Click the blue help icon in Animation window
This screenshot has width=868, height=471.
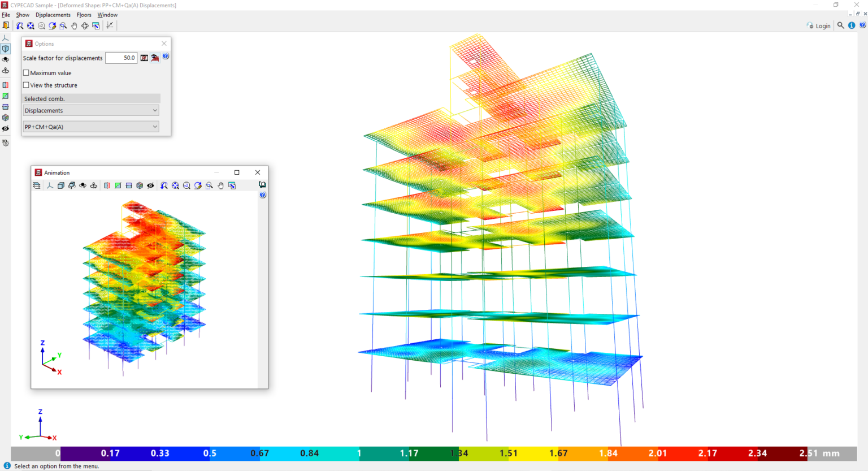(x=263, y=195)
